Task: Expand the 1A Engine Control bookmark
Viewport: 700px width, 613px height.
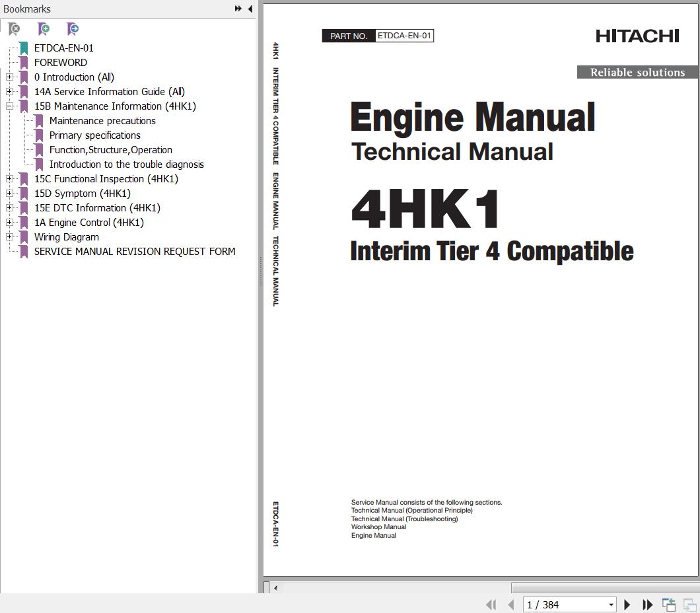Action: pos(9,223)
